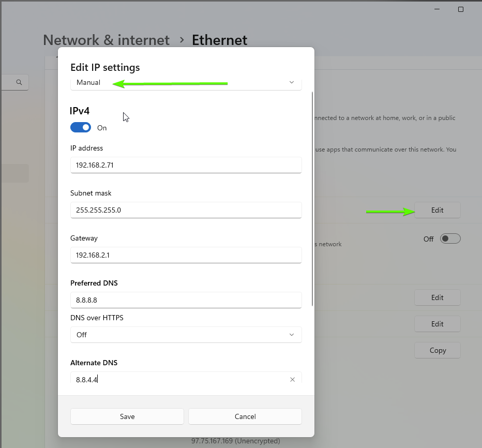The image size is (482, 448).
Task: Go back to Network & internet breadcrumb
Action: 106,40
